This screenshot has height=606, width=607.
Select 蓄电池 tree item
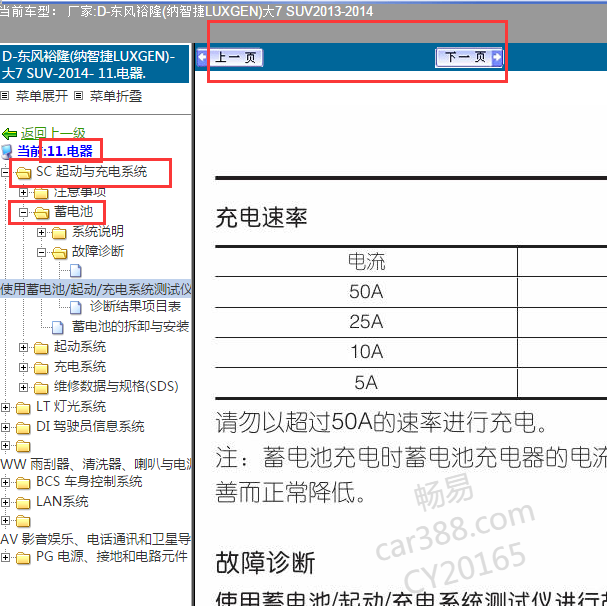[74, 211]
